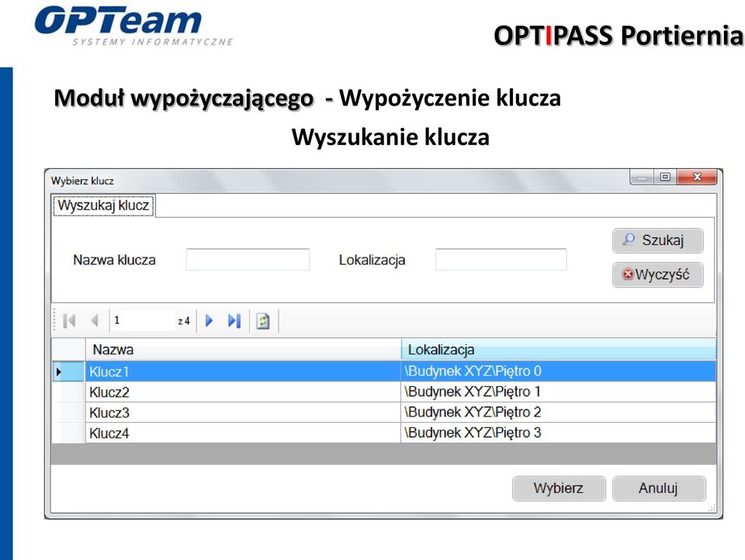Jump to last page of results
The height and width of the screenshot is (560, 745).
point(234,321)
